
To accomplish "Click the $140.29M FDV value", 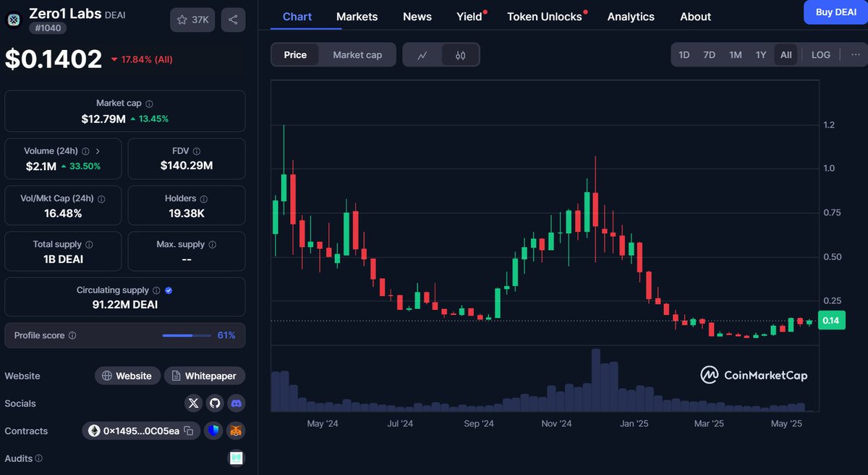I will [187, 166].
